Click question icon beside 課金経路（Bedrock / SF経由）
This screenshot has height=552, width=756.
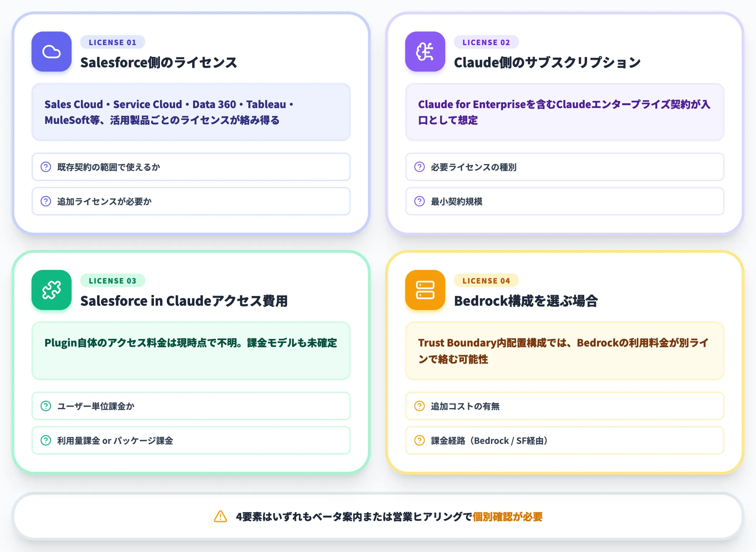[x=420, y=440]
